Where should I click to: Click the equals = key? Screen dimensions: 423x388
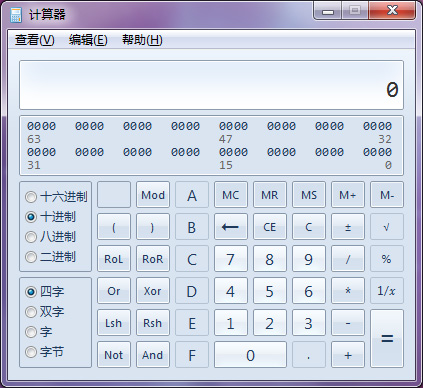click(387, 339)
